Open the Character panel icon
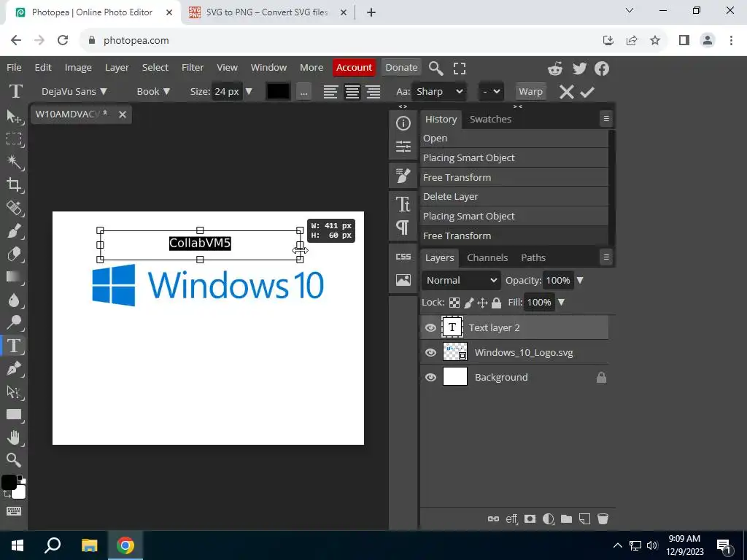Viewport: 747px width, 560px height. point(403,204)
